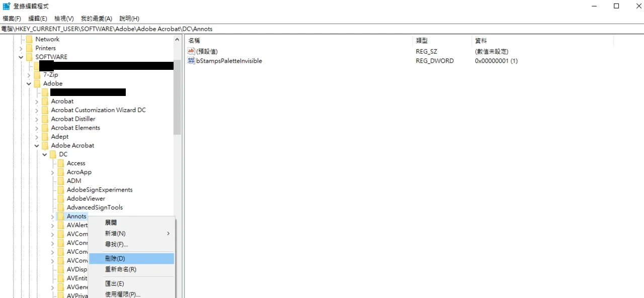The height and width of the screenshot is (298, 644).
Task: Collapse the DC key arrow
Action: pos(45,154)
